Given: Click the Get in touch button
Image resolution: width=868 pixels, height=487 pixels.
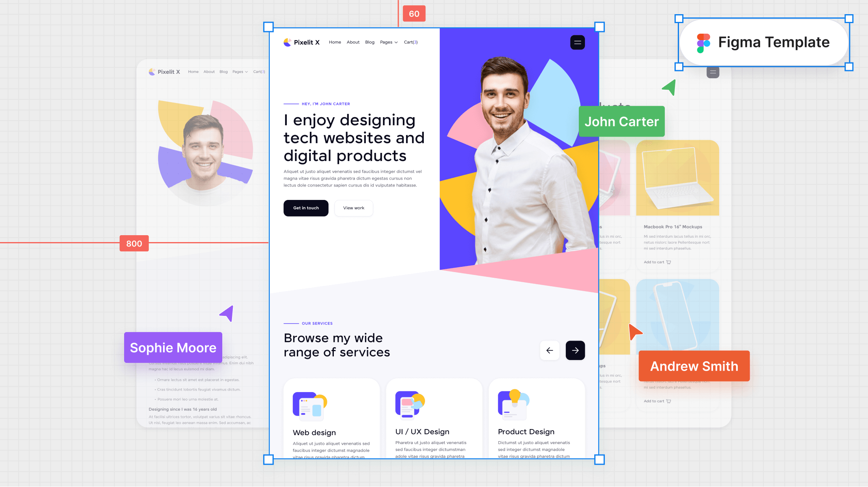Looking at the screenshot, I should pyautogui.click(x=306, y=208).
